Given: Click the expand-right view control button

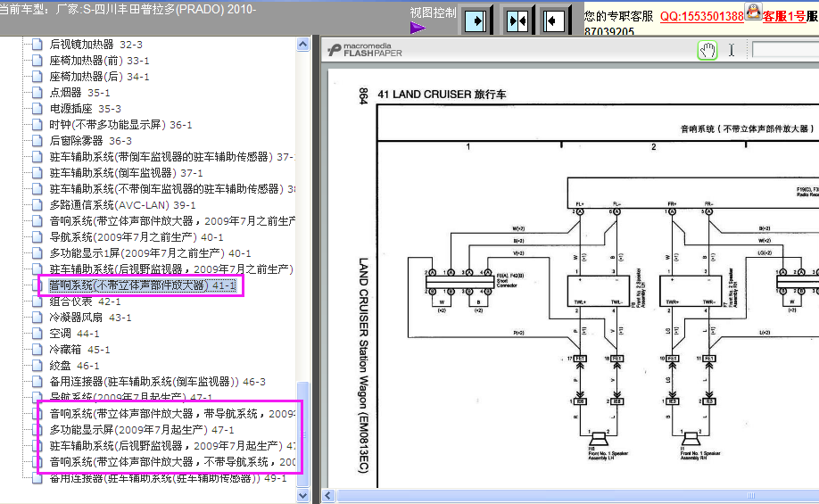Looking at the screenshot, I should (x=476, y=21).
